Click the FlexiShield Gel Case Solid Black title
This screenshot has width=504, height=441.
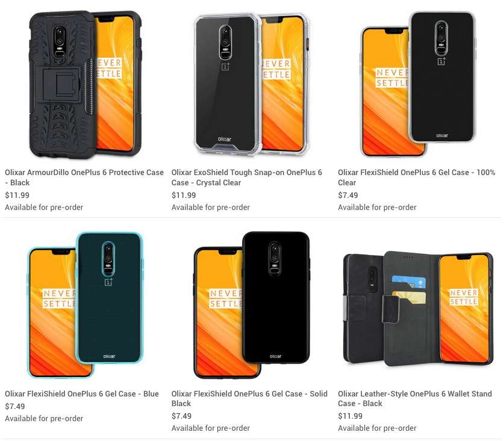249,399
